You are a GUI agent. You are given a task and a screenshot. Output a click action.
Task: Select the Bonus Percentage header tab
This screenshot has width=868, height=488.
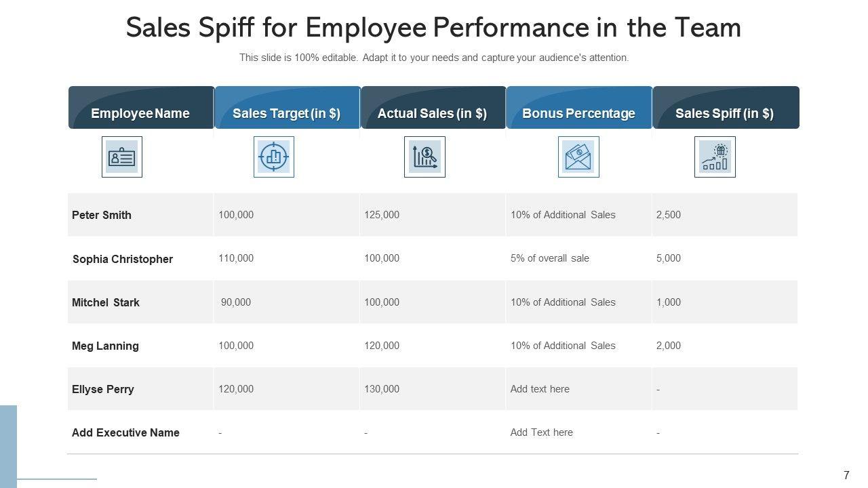click(579, 113)
